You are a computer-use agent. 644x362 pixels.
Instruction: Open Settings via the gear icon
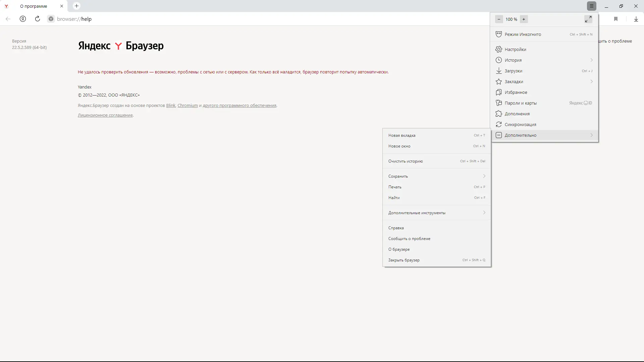499,49
